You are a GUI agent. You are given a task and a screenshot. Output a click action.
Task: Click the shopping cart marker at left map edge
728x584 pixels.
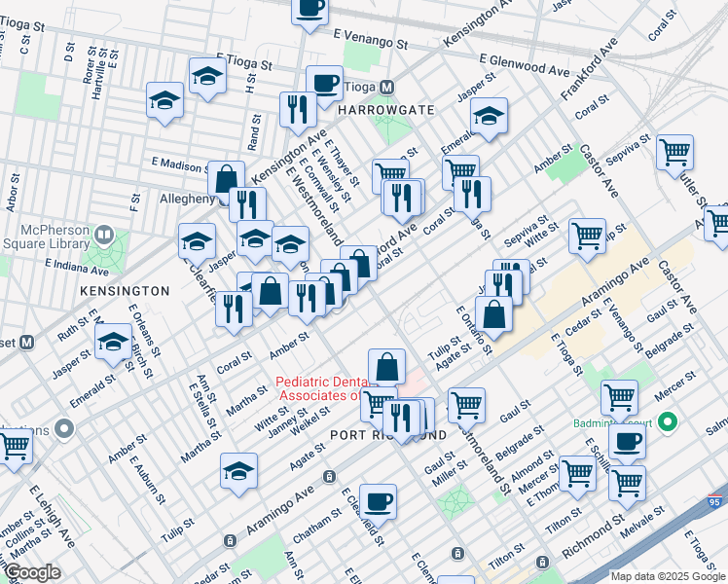coord(15,448)
